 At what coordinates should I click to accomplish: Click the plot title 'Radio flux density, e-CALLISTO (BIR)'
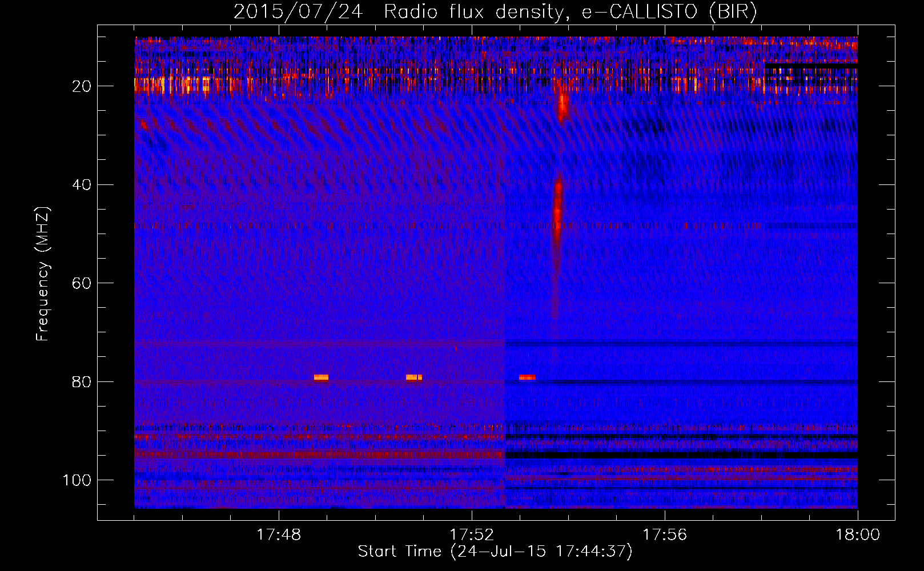(570, 12)
